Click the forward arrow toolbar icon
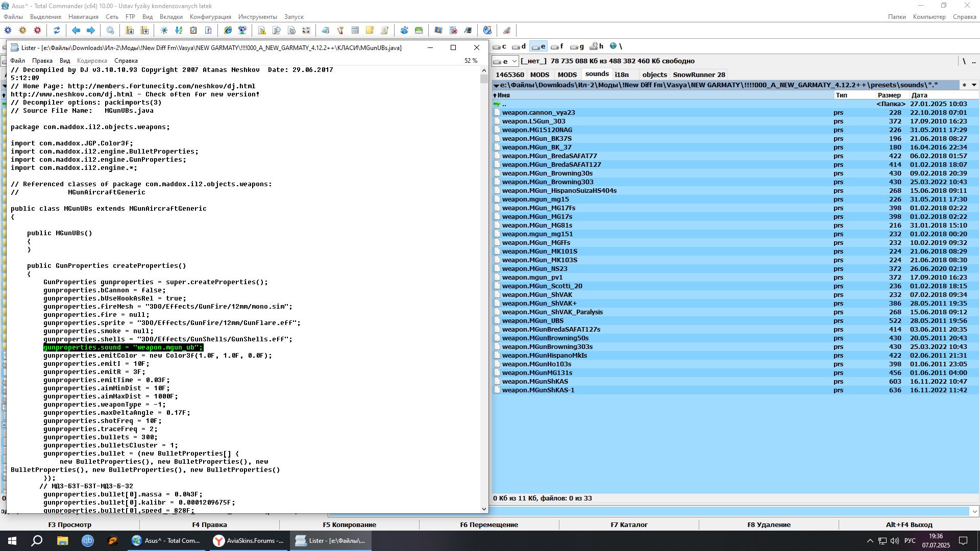Viewport: 980px width, 551px height. pos(91,31)
